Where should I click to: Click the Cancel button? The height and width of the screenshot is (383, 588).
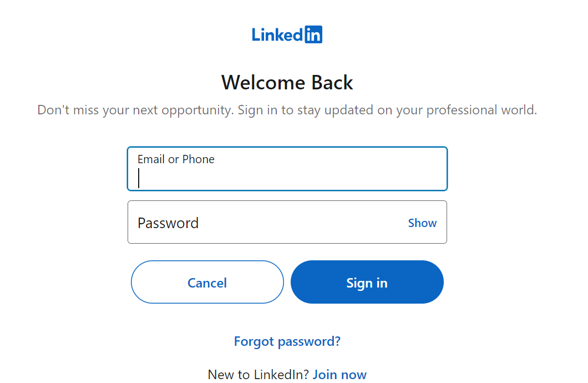pos(207,282)
